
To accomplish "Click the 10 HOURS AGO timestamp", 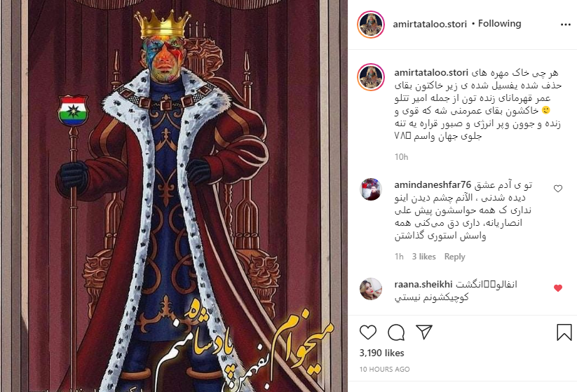I will tap(384, 369).
